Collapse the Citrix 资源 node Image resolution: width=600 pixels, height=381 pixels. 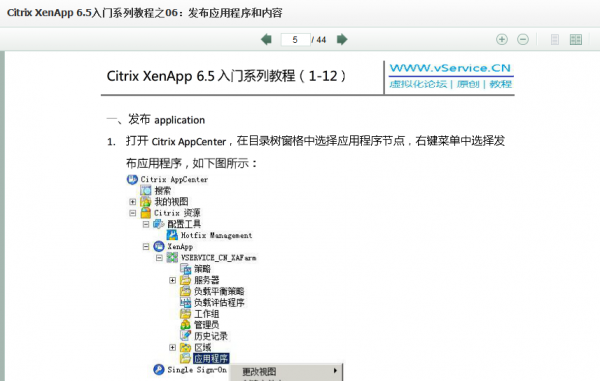point(132,213)
